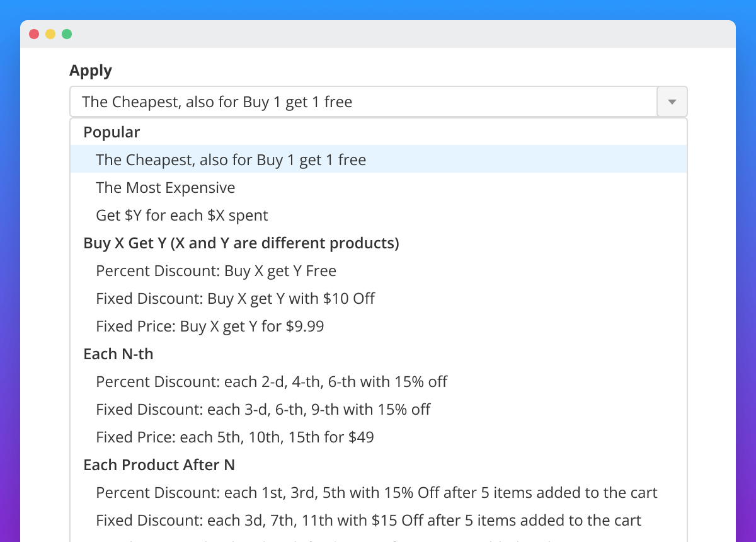This screenshot has height=542, width=756.
Task: Pick Percent Discount each 1st, 3rd, 5th after 5 items
Action: coord(376,492)
